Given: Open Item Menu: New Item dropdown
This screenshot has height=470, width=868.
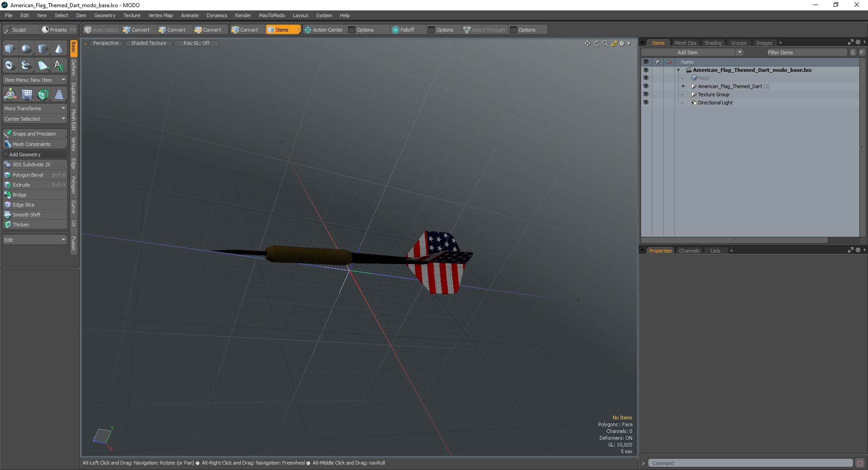Looking at the screenshot, I should (35, 80).
